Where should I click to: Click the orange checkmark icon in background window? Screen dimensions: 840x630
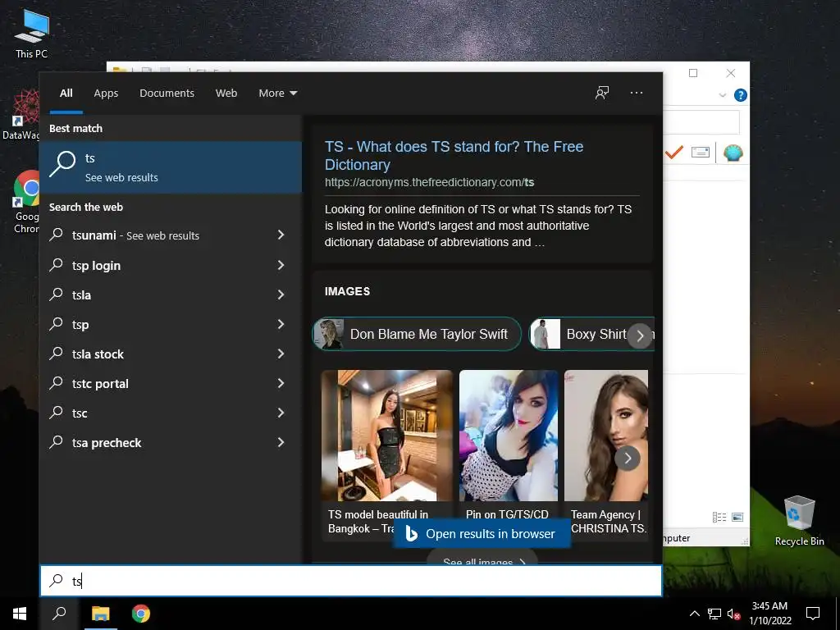(x=674, y=153)
